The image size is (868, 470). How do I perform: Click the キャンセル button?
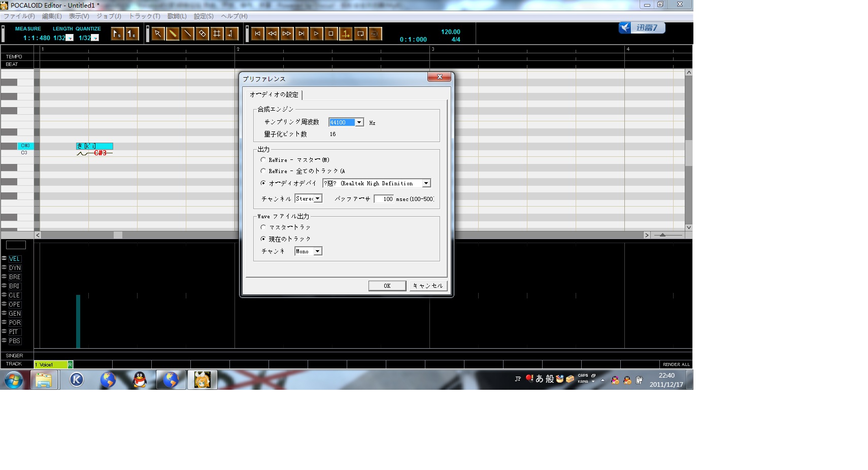pyautogui.click(x=428, y=286)
